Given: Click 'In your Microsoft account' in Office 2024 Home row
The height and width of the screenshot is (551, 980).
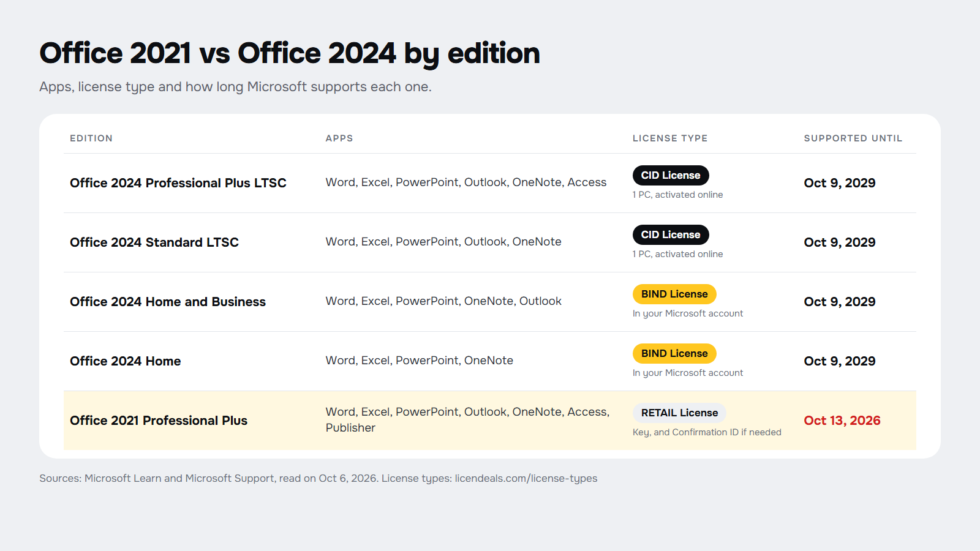Looking at the screenshot, I should [688, 373].
